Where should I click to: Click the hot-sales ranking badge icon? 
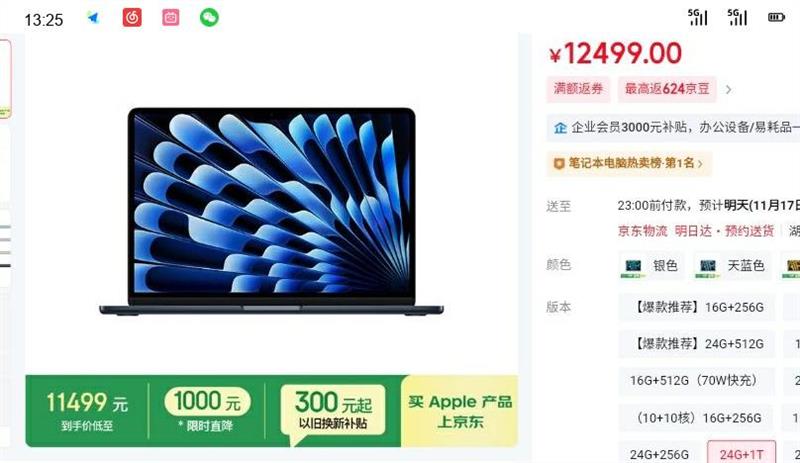coord(559,164)
